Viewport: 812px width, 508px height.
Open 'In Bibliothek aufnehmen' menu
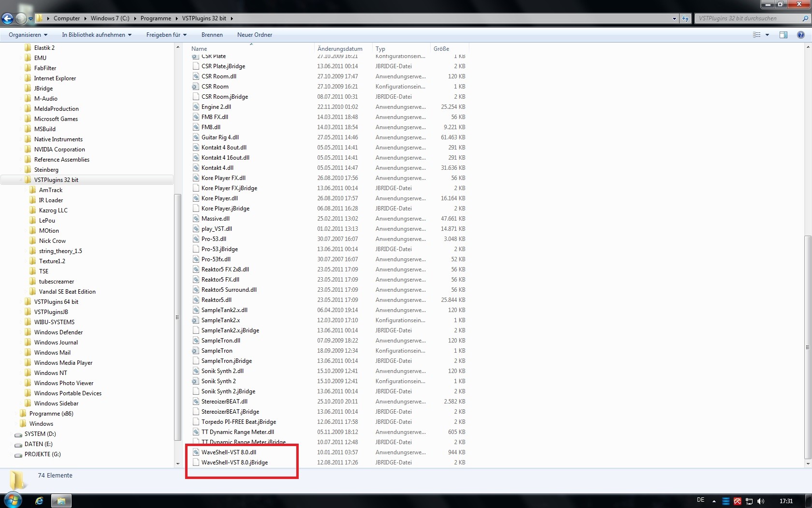97,35
